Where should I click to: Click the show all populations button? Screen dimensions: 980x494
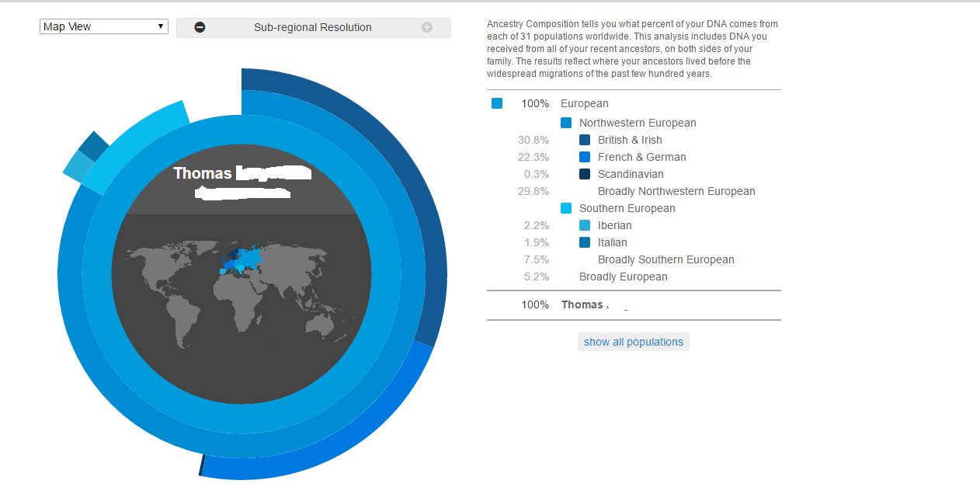coord(634,342)
